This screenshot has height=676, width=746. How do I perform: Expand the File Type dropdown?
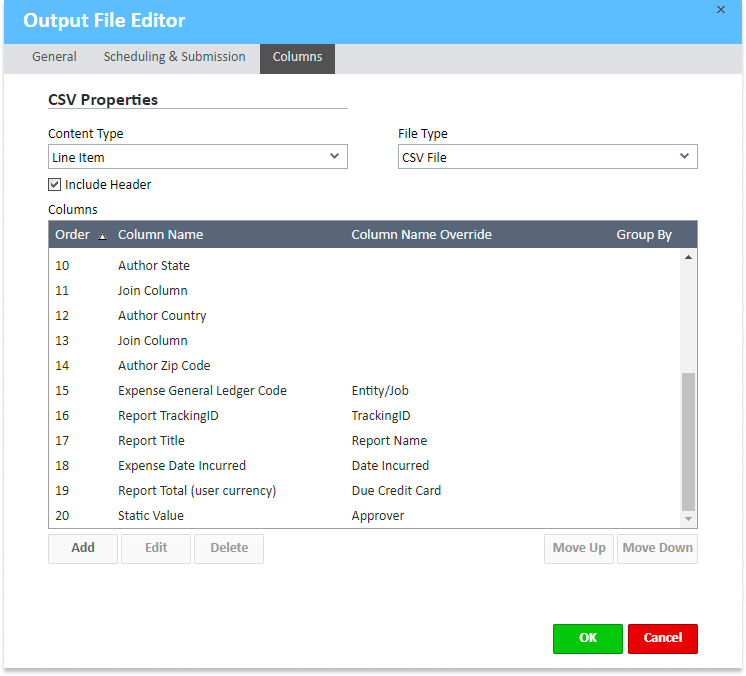click(x=547, y=157)
